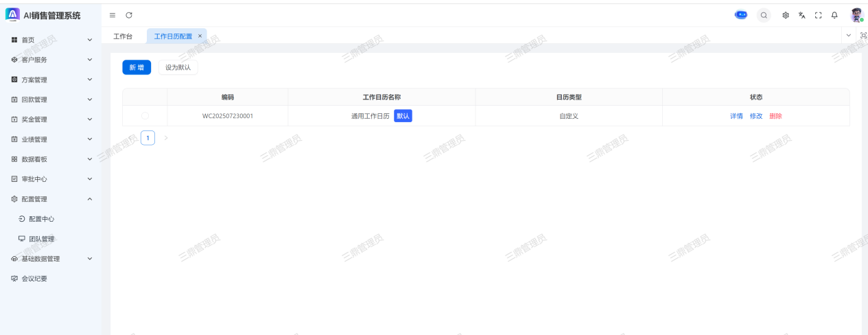
Task: Select the WC202507230001 row radio button
Action: 145,116
